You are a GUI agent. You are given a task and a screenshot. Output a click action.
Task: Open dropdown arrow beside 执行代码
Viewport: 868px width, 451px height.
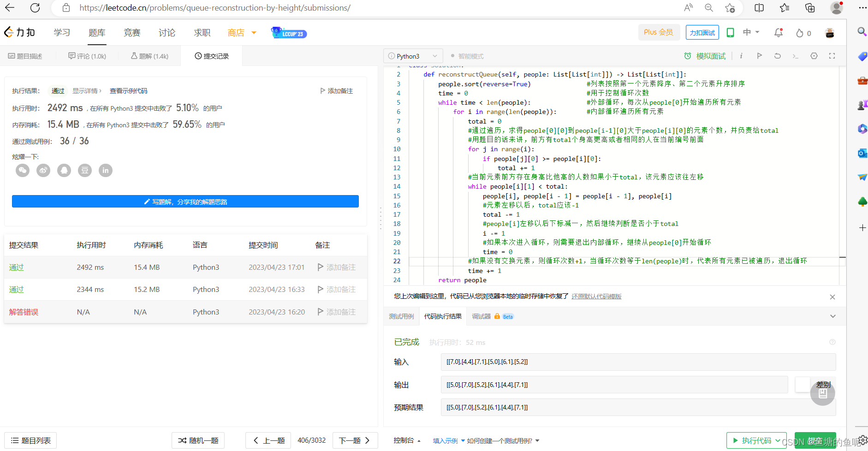coord(778,440)
